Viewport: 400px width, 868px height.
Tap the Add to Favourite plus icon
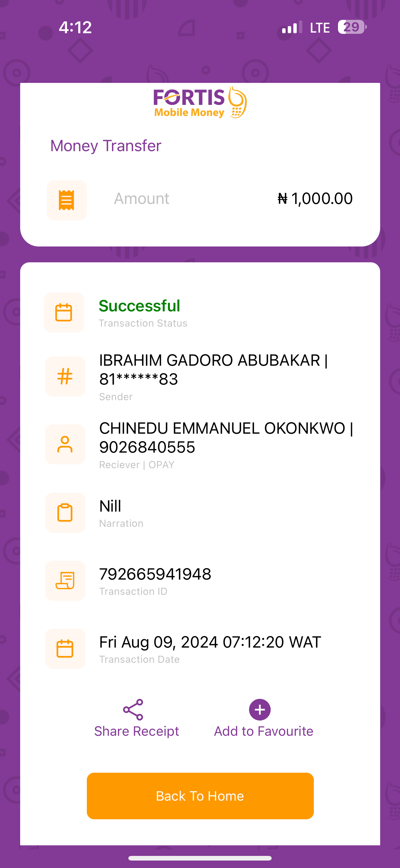260,709
